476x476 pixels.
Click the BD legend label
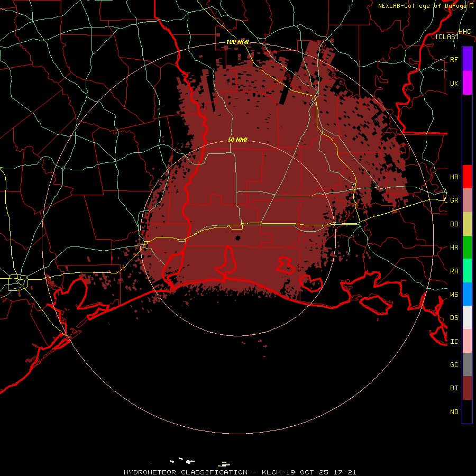point(454,224)
